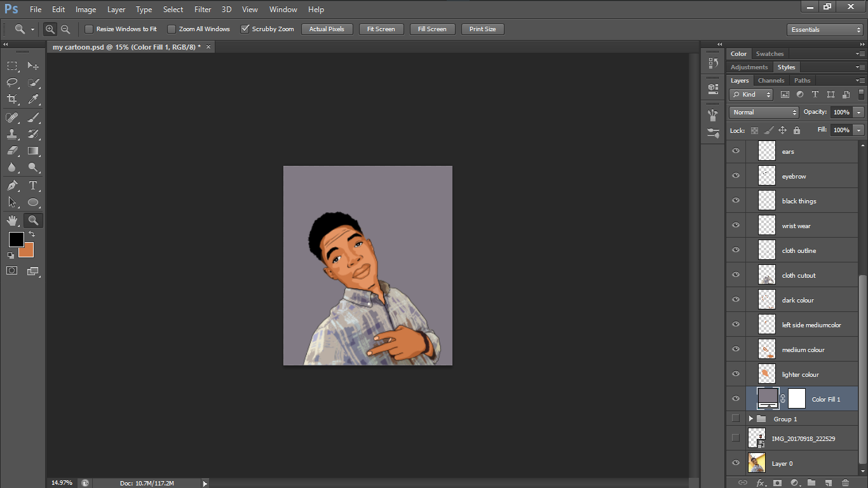Viewport: 868px width, 488px height.
Task: Click the Actual Pixels button
Action: 327,29
